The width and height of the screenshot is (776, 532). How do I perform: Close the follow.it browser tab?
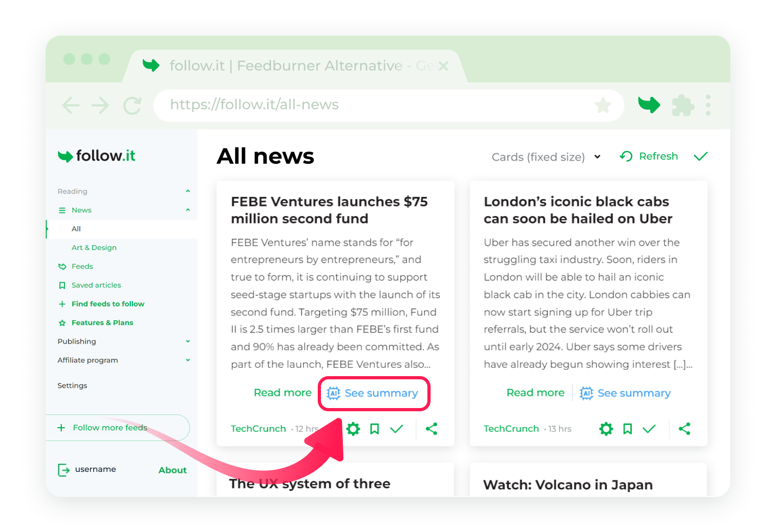pyautogui.click(x=443, y=66)
